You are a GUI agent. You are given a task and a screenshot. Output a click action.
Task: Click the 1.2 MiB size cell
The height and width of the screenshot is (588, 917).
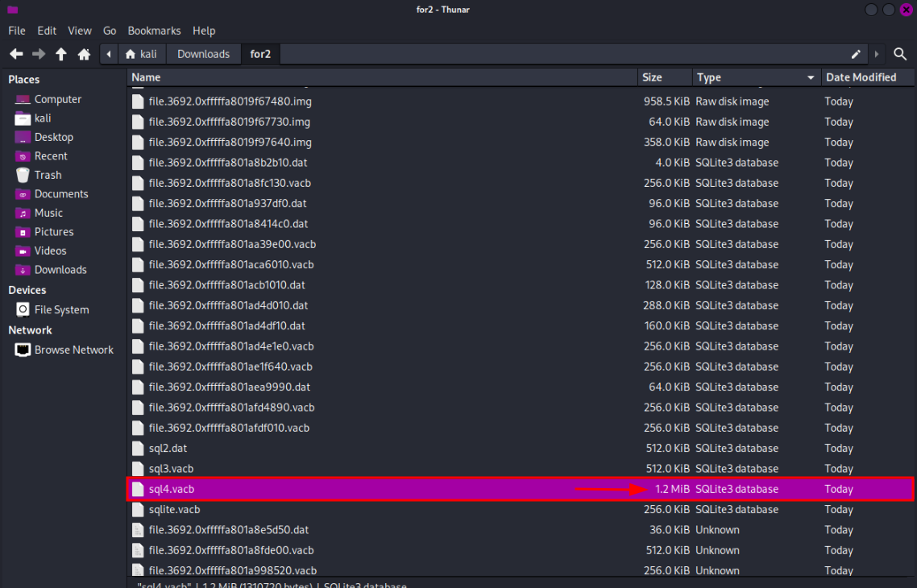(672, 489)
